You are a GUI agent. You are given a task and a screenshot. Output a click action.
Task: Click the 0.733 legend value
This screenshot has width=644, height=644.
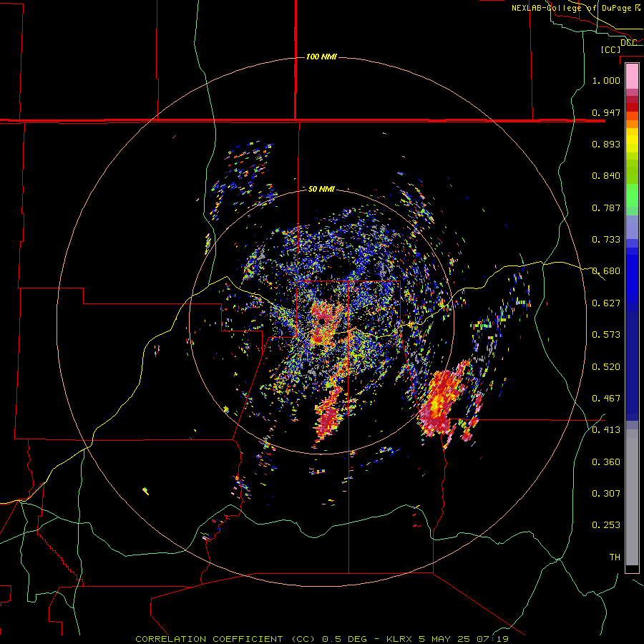point(606,240)
